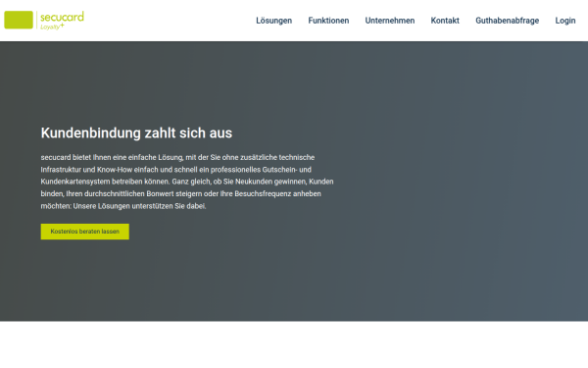Click the Login link

coord(565,21)
